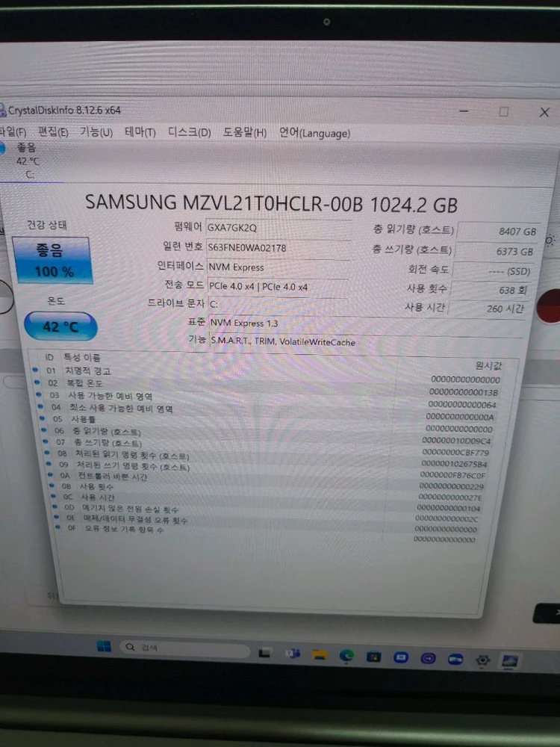The image size is (560, 747).
Task: Select SMART row 0F 오류 정보 기록 항목 수
Action: point(268,534)
